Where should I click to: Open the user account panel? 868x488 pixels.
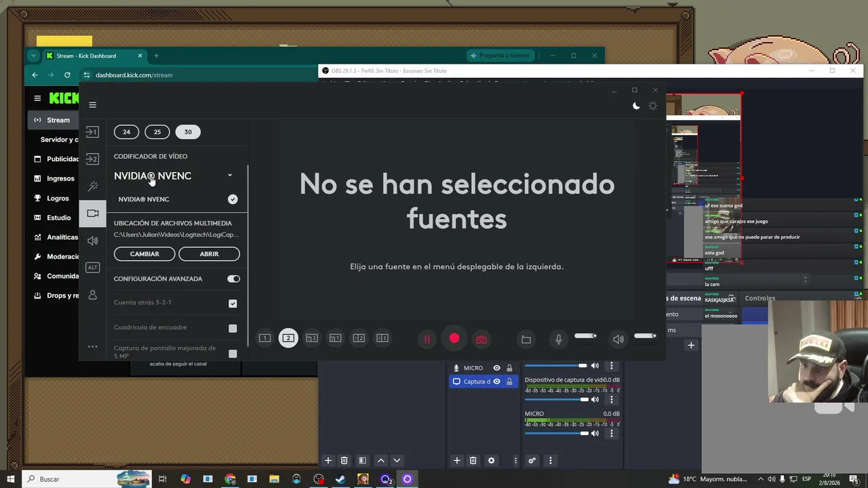click(93, 295)
